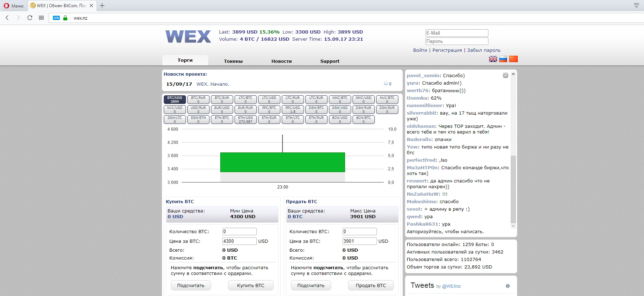Close the WEX browser tab
The width and height of the screenshot is (644, 296).
coord(92,6)
